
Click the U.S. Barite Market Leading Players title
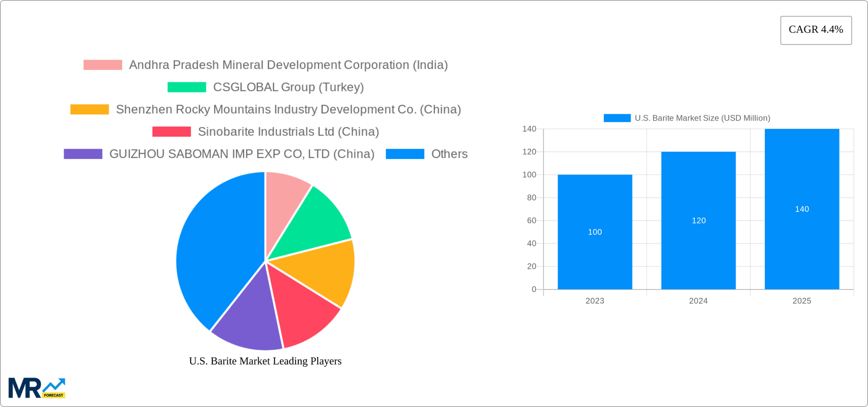click(265, 361)
